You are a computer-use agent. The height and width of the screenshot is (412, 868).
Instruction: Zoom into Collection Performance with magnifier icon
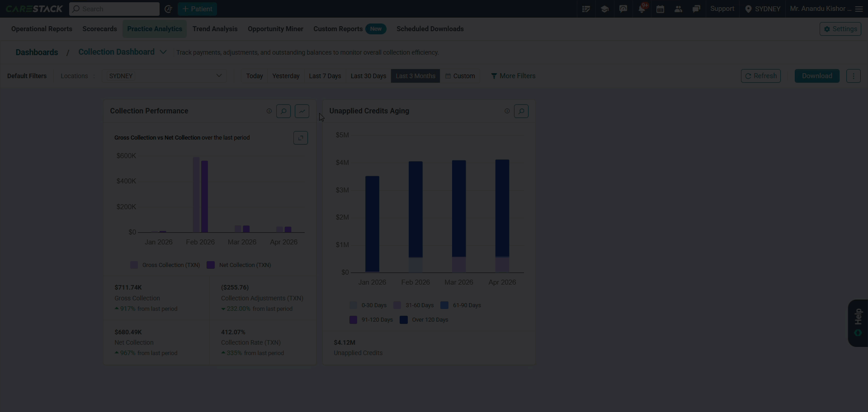tap(283, 111)
